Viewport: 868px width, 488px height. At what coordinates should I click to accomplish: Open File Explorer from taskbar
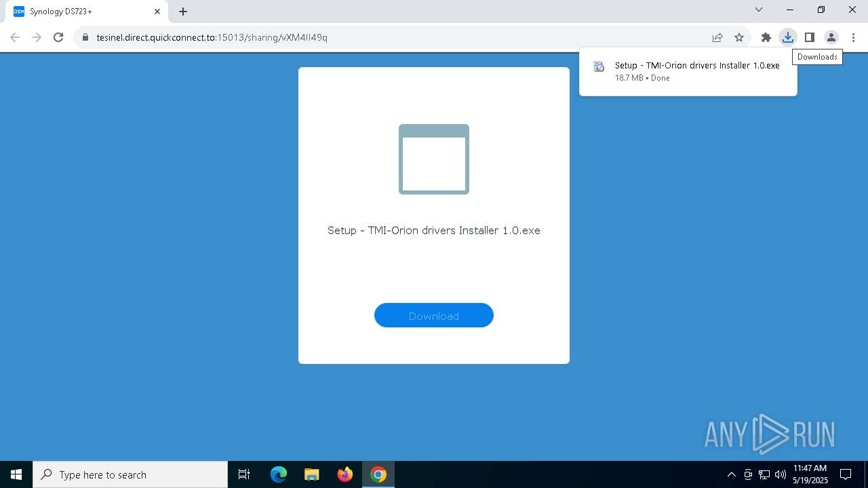311,474
